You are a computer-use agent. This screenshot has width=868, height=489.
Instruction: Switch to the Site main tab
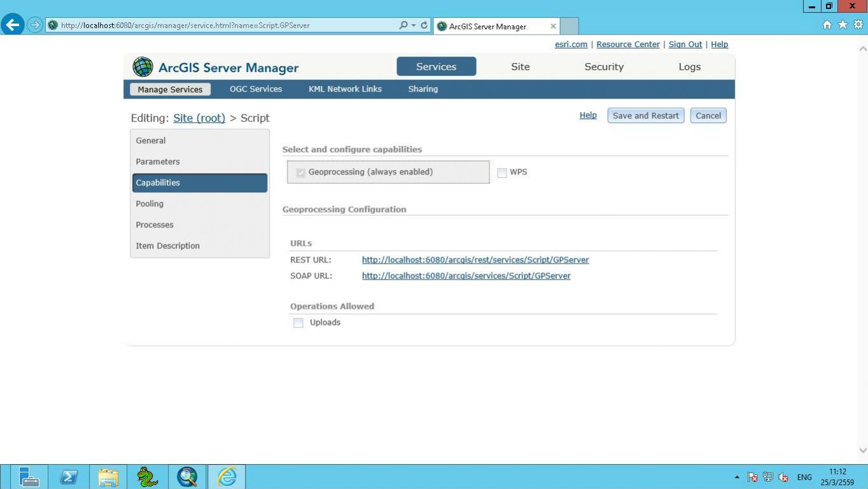pyautogui.click(x=521, y=67)
